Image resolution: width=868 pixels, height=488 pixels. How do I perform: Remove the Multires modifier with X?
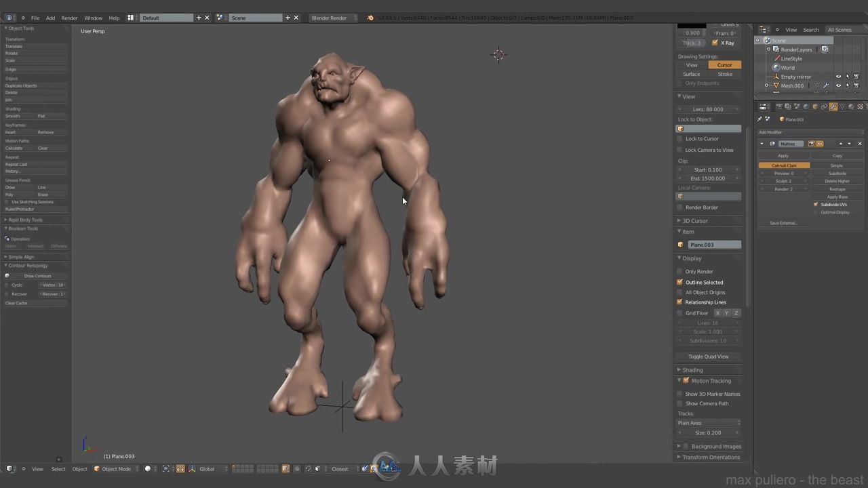(x=860, y=144)
